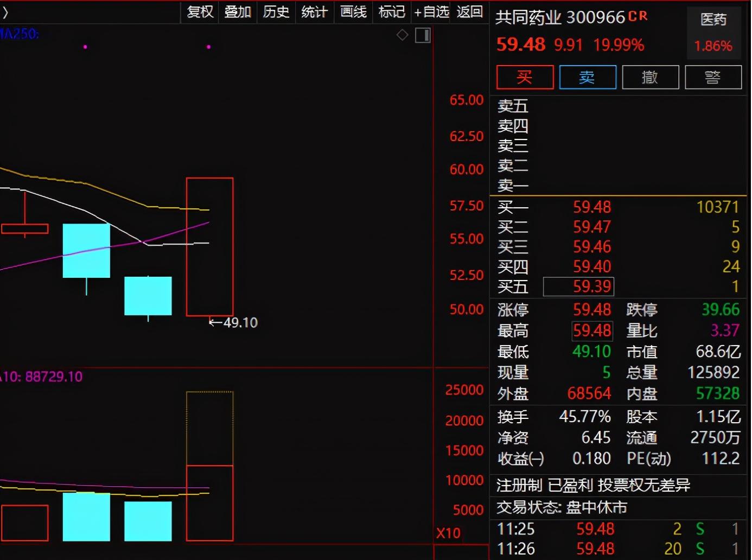Viewport: 752px width, 560px height.
Task: Select 买一 price 59.48
Action: [592, 207]
